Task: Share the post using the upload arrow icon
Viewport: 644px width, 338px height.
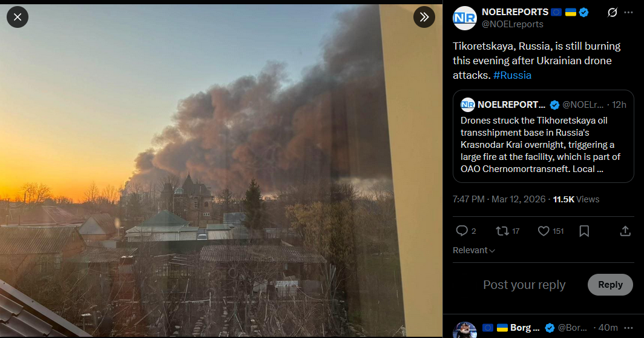Action: pos(625,231)
